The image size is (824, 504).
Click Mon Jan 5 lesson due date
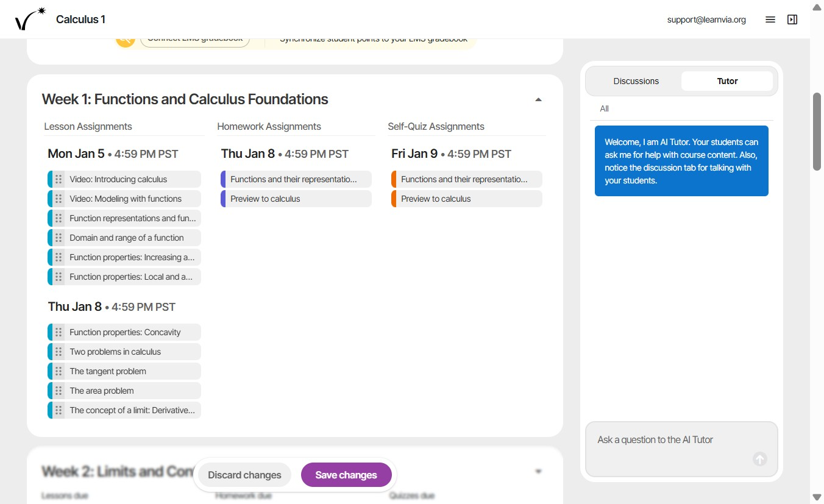click(113, 154)
